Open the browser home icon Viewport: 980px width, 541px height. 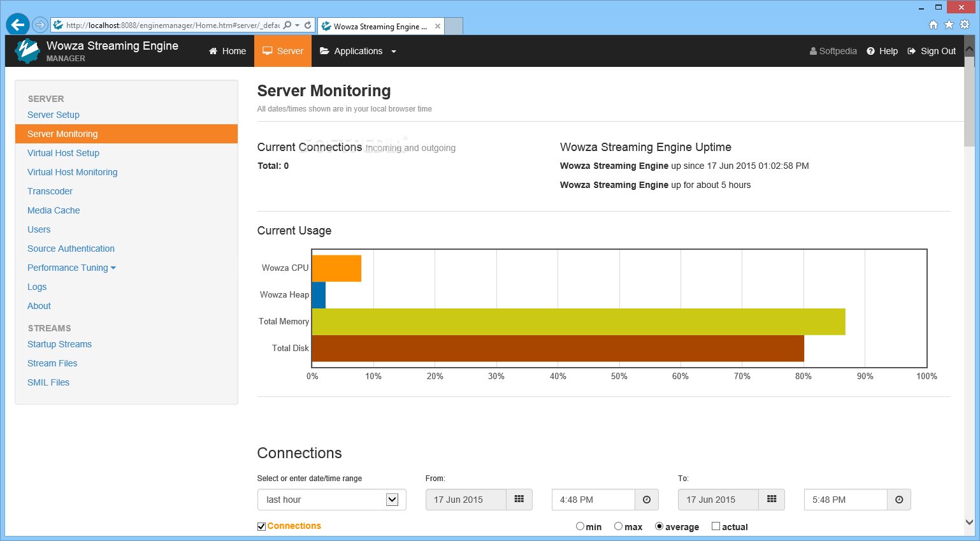(933, 24)
